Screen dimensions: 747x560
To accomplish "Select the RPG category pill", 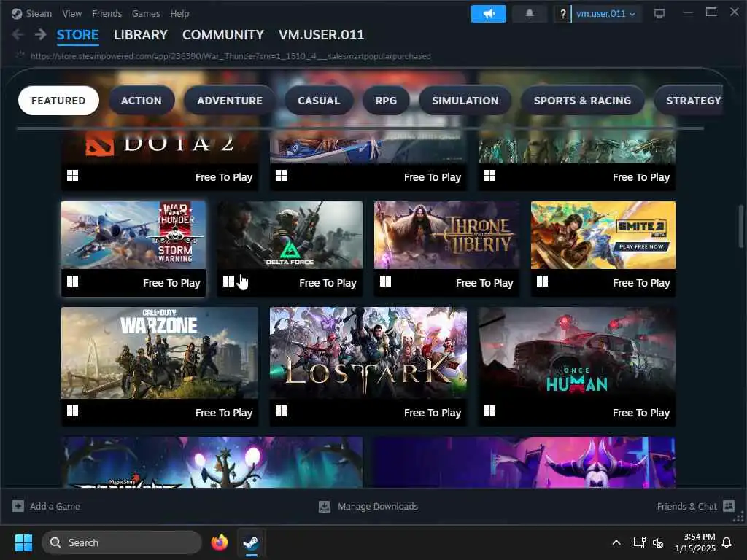I will pos(386,101).
